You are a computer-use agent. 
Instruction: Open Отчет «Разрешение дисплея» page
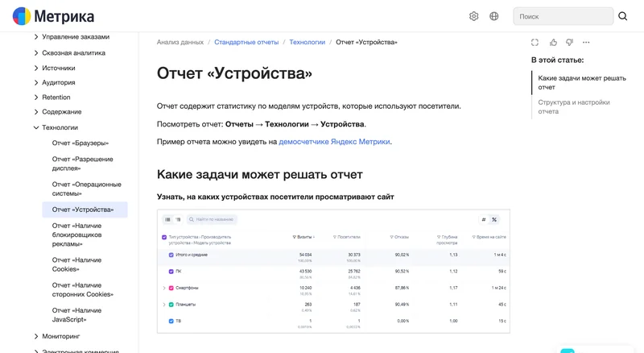[x=83, y=164]
